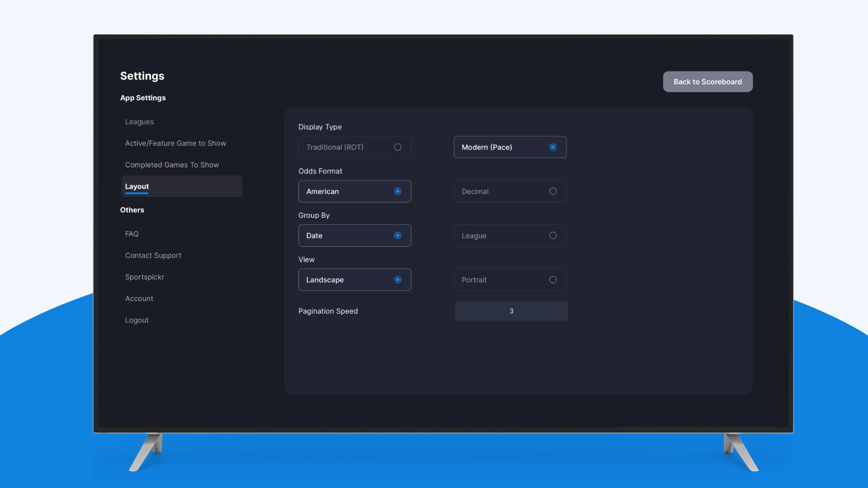Select the Modern (Pace) display type
This screenshot has width=868, height=488.
coord(510,147)
